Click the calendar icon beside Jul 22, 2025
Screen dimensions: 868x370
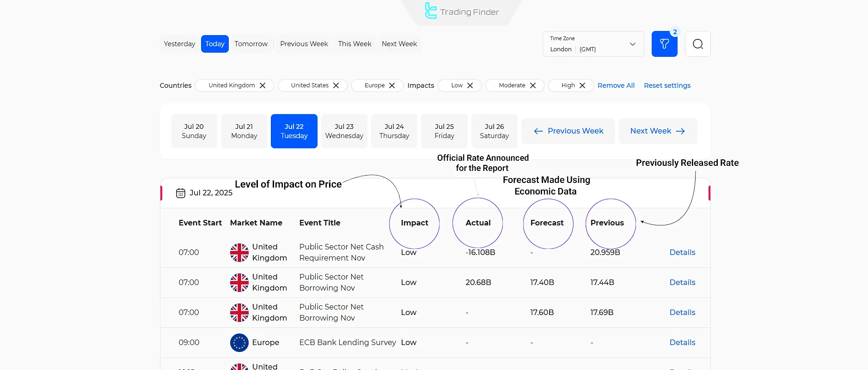[181, 193]
